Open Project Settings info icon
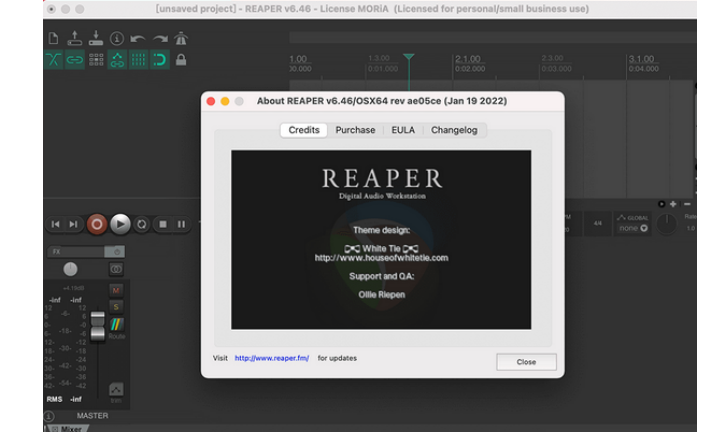The width and height of the screenshot is (720, 432). 117,39
